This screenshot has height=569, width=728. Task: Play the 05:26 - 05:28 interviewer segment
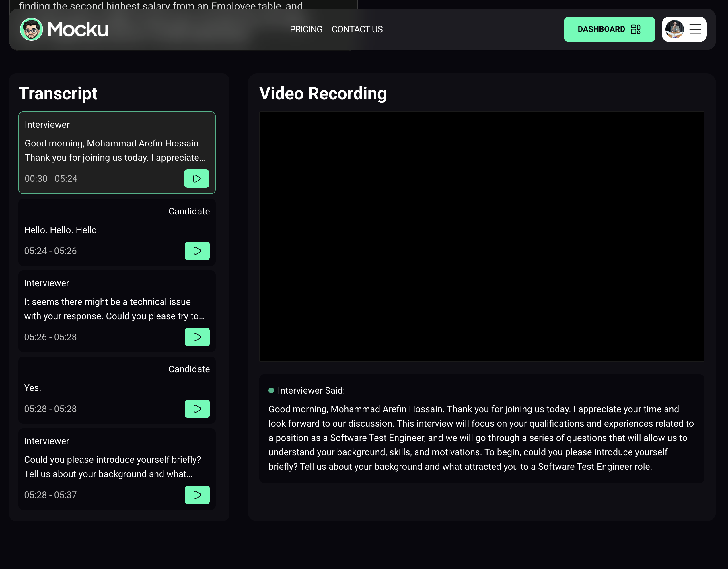197,337
